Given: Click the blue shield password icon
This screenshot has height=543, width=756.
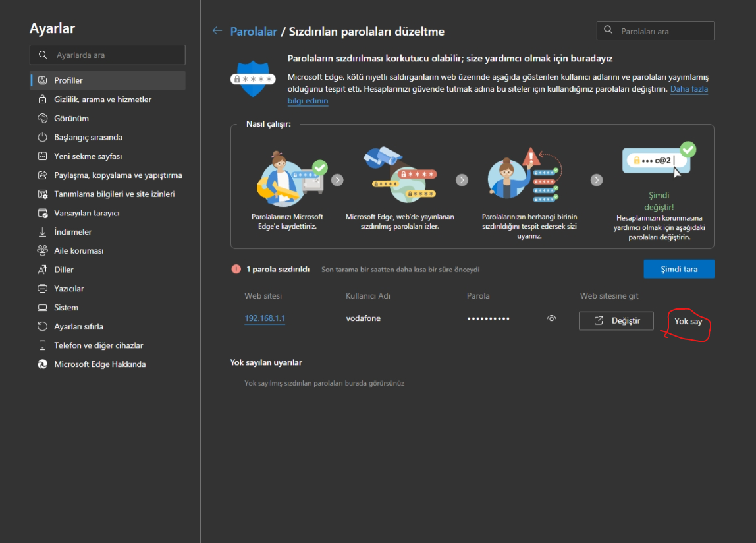Looking at the screenshot, I should (x=253, y=78).
